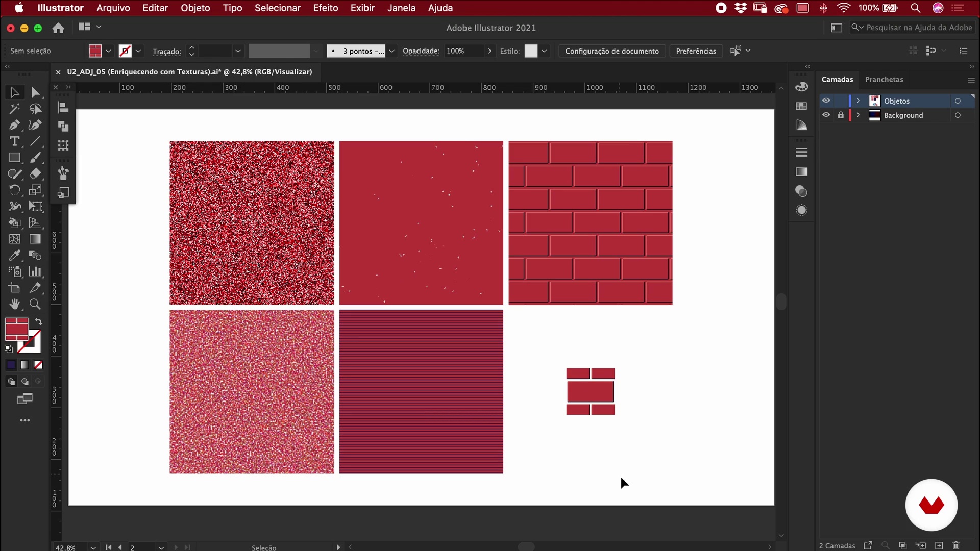
Task: Hide the Background layer
Action: tap(826, 115)
